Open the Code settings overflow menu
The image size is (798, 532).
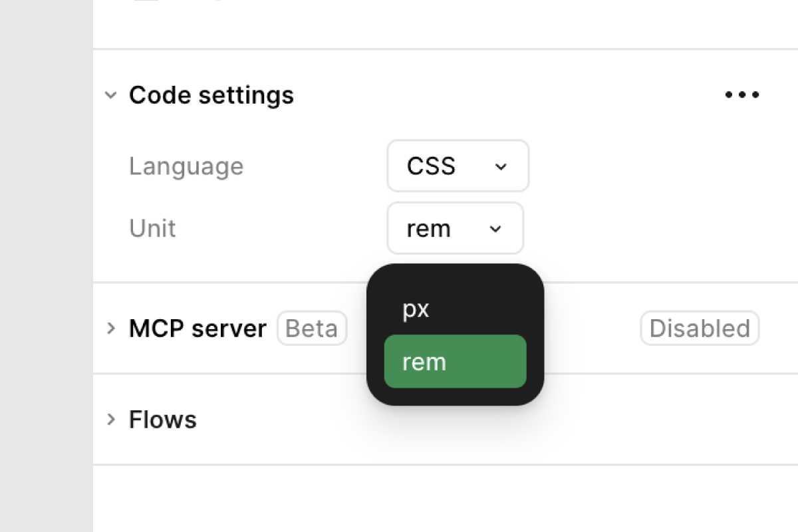pyautogui.click(x=741, y=94)
